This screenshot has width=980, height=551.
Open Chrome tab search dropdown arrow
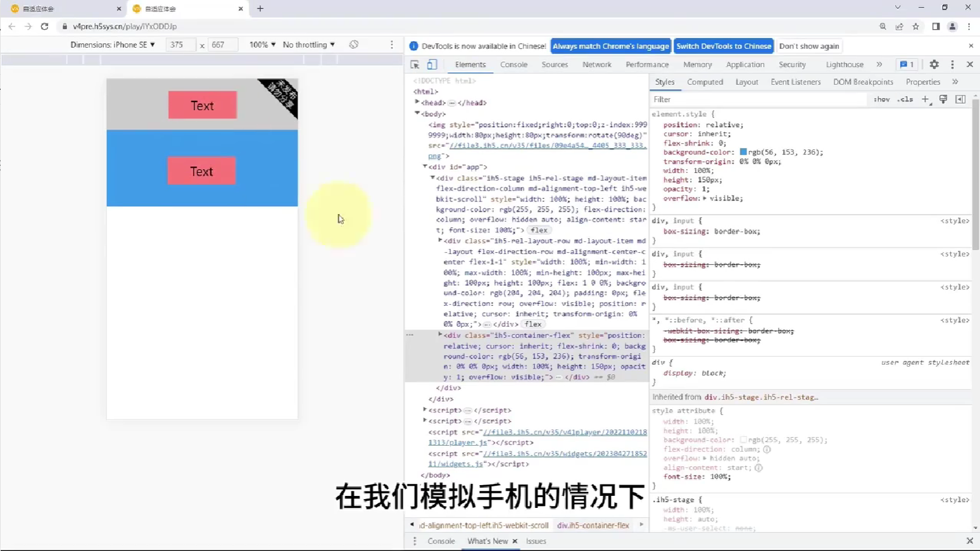point(897,8)
